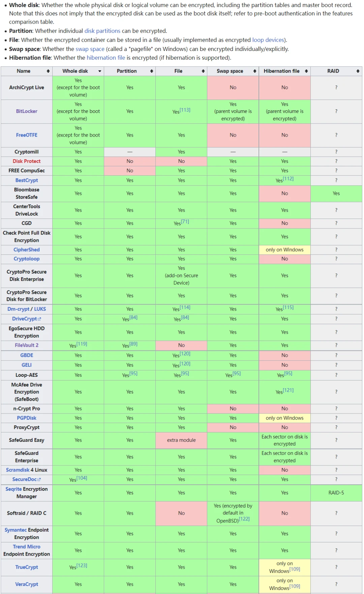Select the "Loop-AES" row name
The width and height of the screenshot is (364, 594).
coord(27,375)
